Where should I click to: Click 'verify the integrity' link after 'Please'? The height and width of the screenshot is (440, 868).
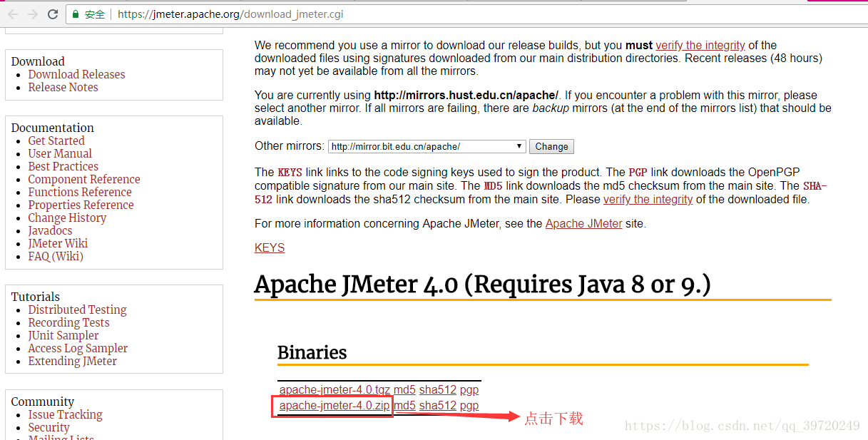(648, 200)
